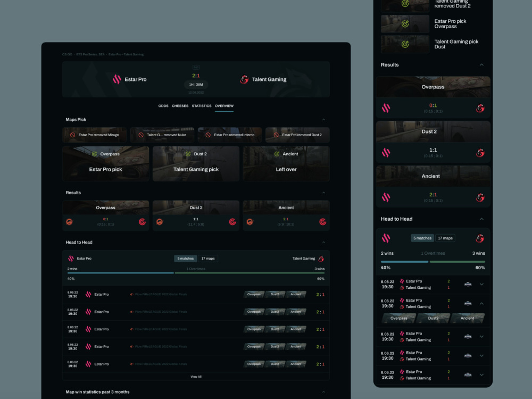Click Estar Pro team name in match header
This screenshot has height=399, width=532.
[x=135, y=79]
